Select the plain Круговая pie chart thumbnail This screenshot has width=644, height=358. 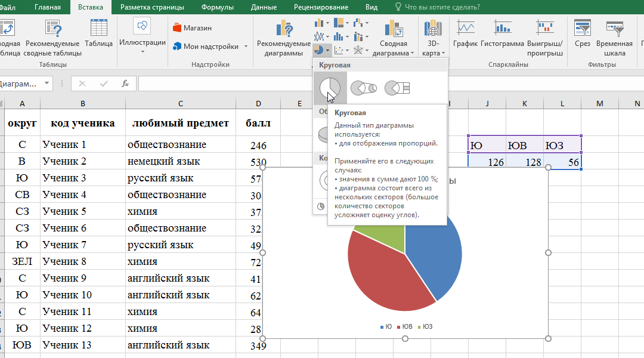coord(330,88)
